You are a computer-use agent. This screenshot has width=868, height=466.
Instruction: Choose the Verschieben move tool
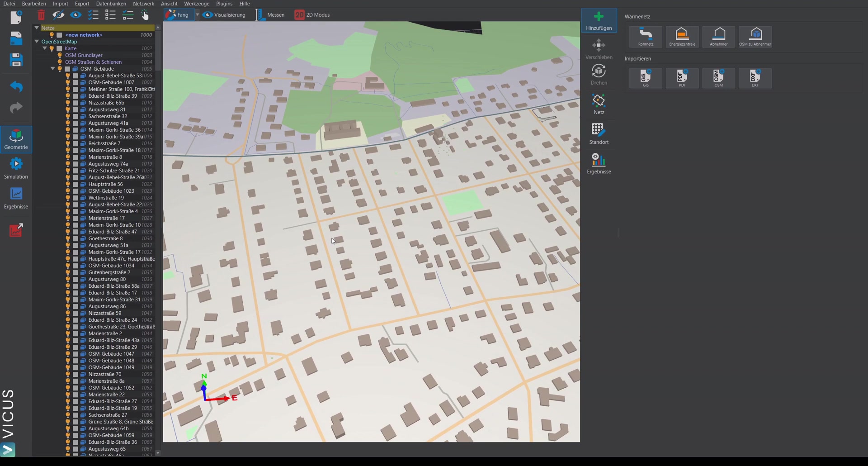coord(599,49)
